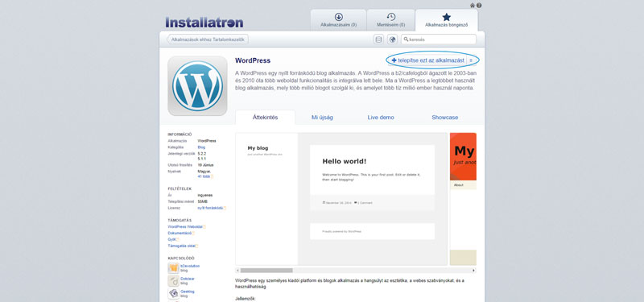Focus the keresés search field
This screenshot has width=644, height=302.
(439, 39)
